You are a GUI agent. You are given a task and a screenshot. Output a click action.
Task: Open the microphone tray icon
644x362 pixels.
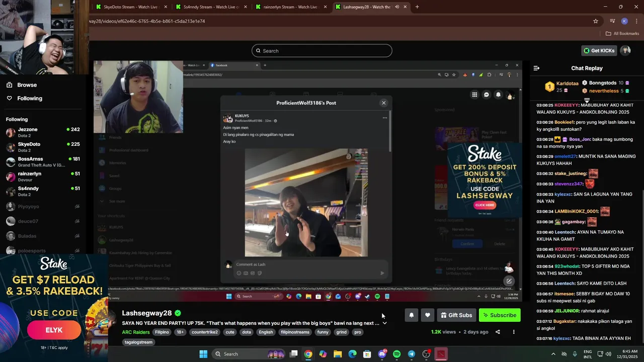pos(575,354)
